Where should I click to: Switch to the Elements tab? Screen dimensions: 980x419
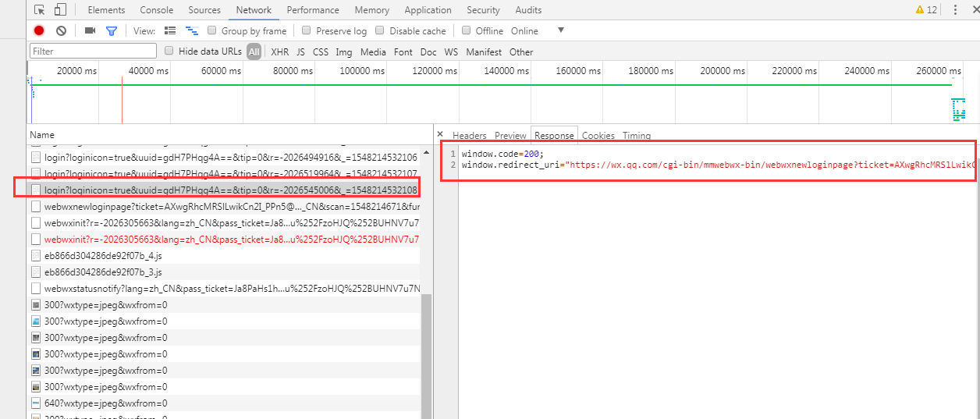pyautogui.click(x=106, y=10)
